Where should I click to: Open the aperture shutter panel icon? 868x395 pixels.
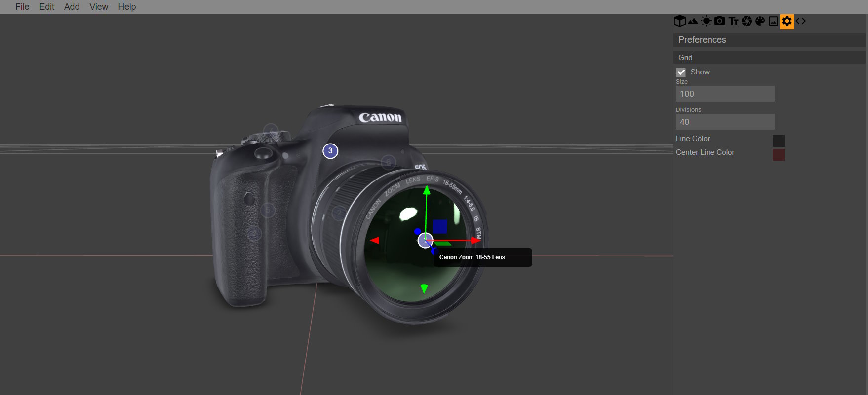(x=747, y=21)
